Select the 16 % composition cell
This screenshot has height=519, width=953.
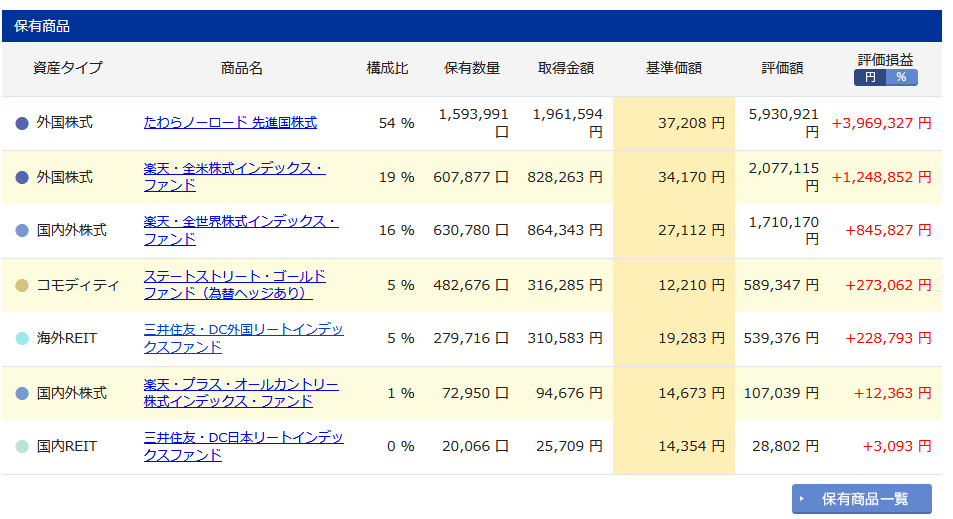click(396, 230)
